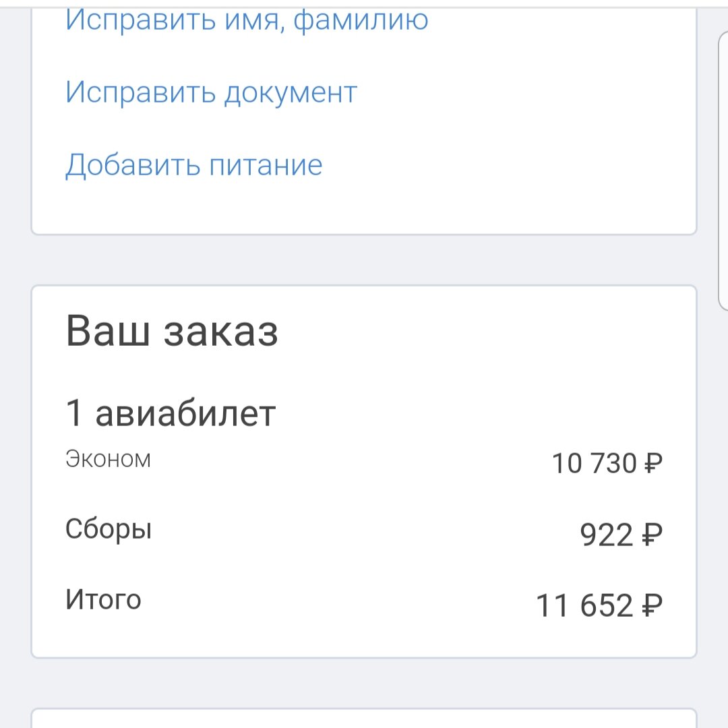Select 'Добавить питание' to add meals
This screenshot has height=728, width=728.
194,164
